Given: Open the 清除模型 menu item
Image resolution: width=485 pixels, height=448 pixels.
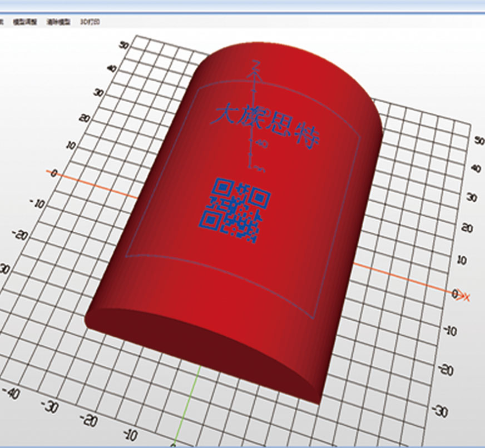Looking at the screenshot, I should [58, 22].
